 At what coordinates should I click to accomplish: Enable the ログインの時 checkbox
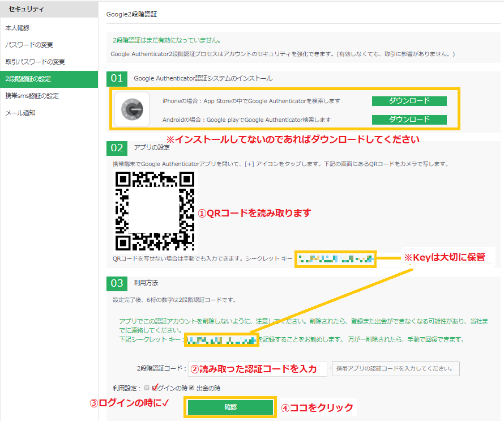point(147,388)
